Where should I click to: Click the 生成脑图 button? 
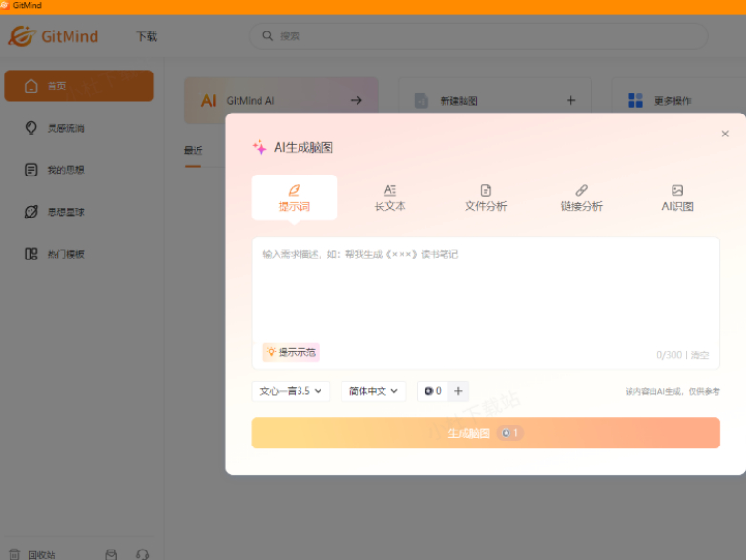(x=486, y=433)
